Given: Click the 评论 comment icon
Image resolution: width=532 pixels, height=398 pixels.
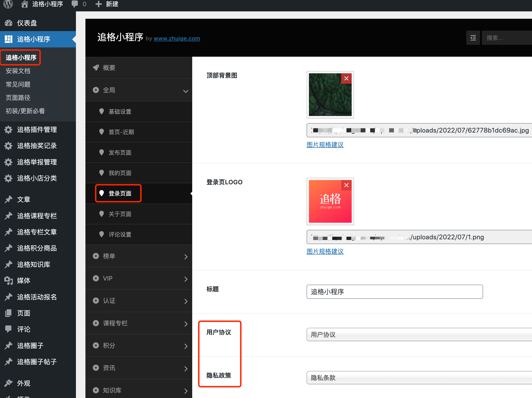Looking at the screenshot, I should click(8, 329).
